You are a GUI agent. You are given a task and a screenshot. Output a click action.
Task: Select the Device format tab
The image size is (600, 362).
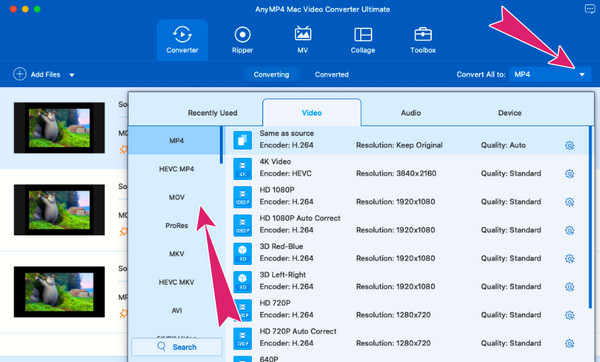[x=509, y=113]
